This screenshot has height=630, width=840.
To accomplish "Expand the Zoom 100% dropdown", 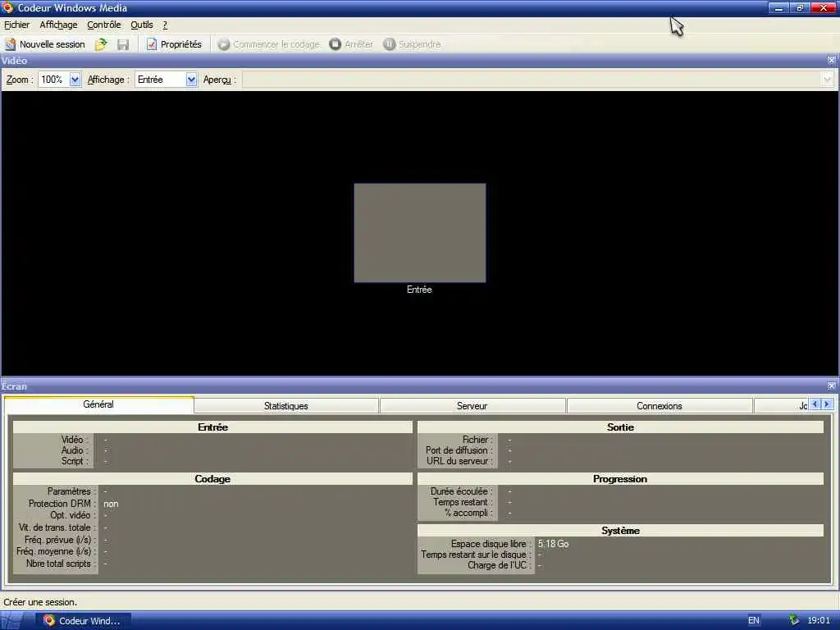I will 75,80.
